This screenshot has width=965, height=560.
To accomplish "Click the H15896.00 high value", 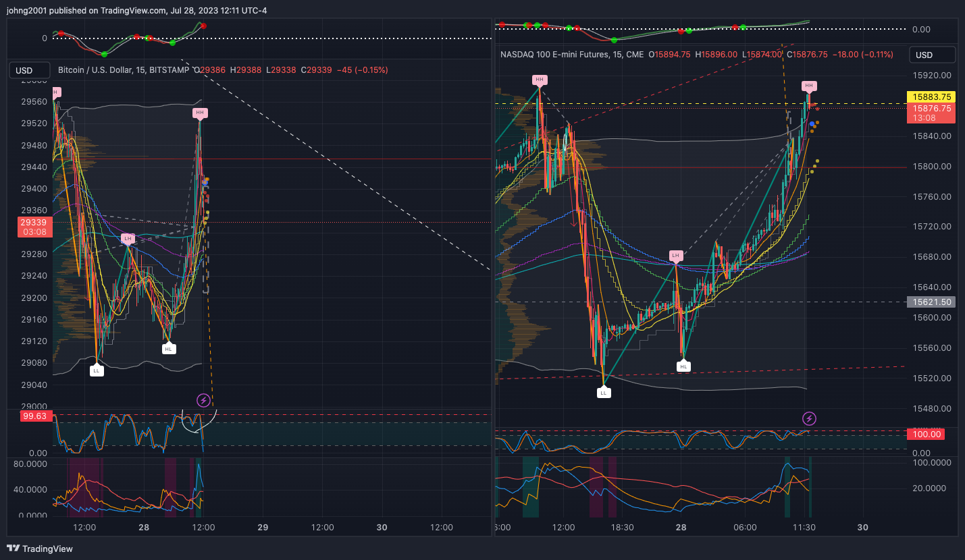I will pos(717,55).
